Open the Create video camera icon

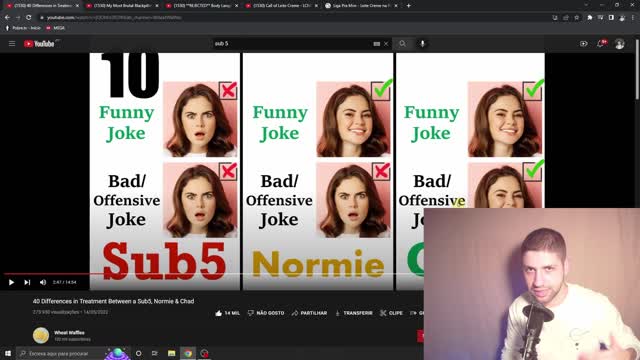pyautogui.click(x=584, y=44)
